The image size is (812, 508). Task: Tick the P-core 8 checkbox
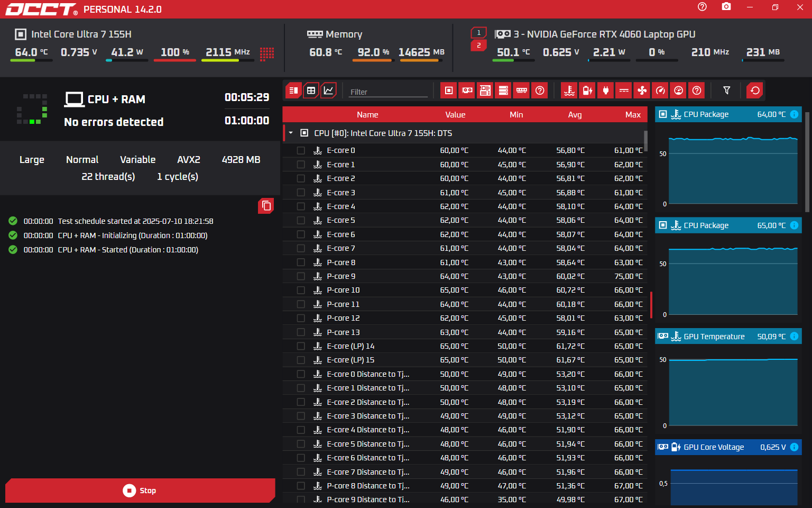301,262
